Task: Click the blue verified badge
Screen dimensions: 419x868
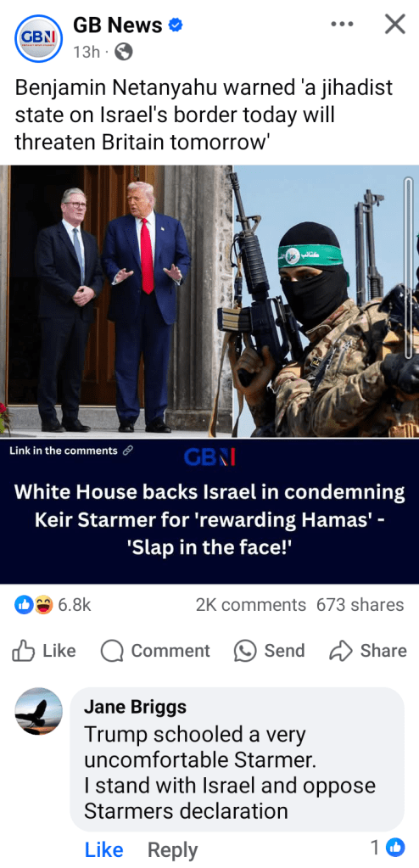Action: [176, 25]
